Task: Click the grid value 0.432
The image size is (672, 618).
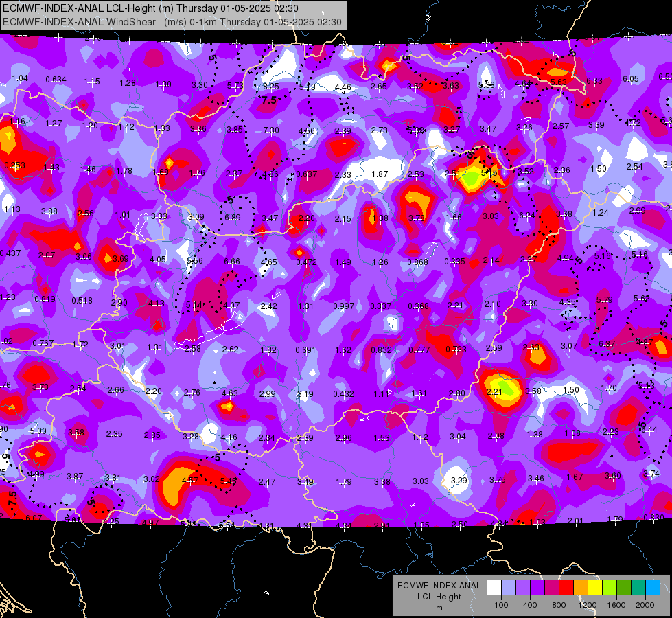Action: [x=343, y=393]
